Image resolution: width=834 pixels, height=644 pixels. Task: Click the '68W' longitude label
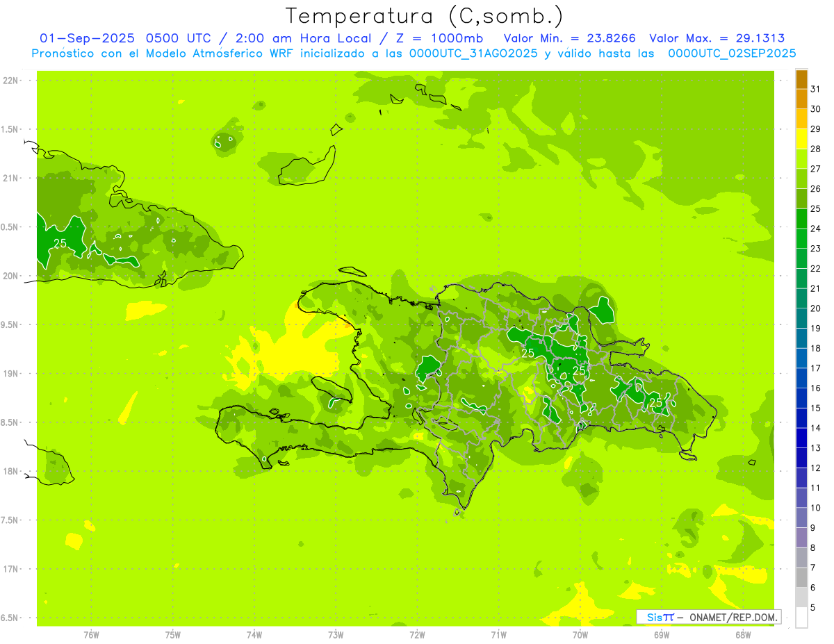743,635
